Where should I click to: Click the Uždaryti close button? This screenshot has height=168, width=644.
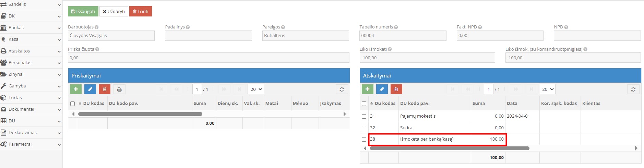pos(114,11)
